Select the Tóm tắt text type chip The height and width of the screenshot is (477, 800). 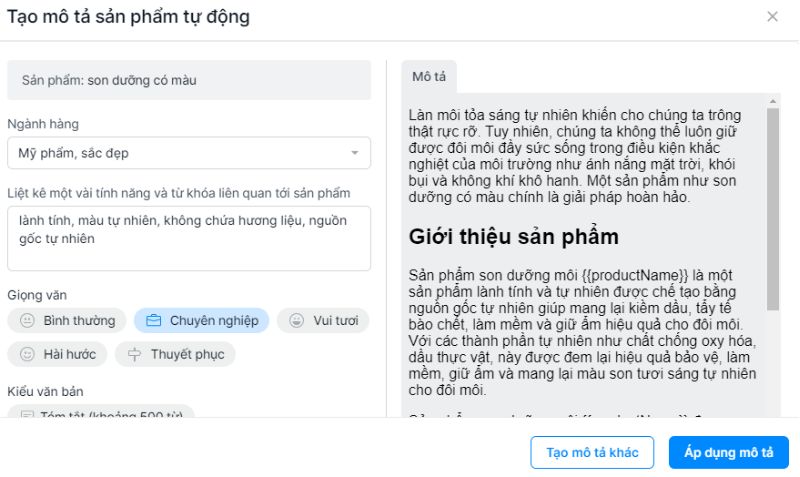(101, 410)
